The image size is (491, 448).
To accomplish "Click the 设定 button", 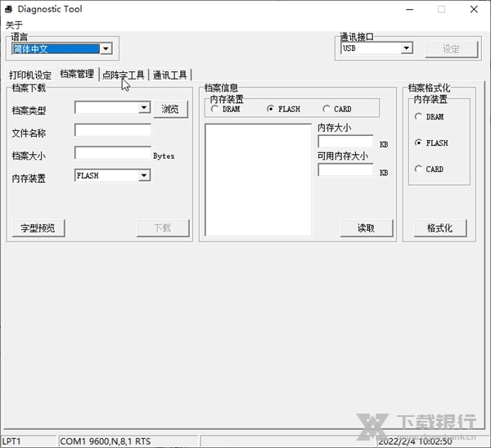I will 451,49.
